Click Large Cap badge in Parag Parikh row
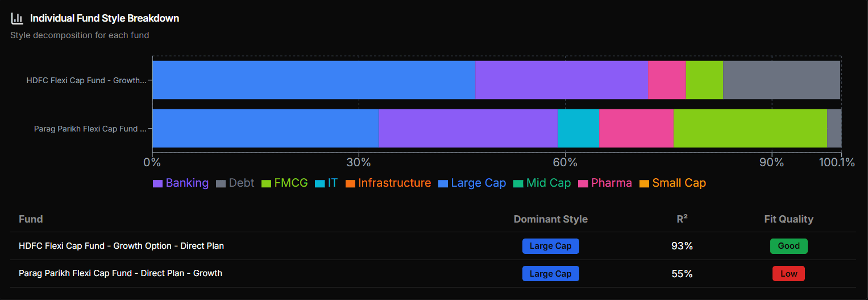The height and width of the screenshot is (300, 868). pos(550,273)
